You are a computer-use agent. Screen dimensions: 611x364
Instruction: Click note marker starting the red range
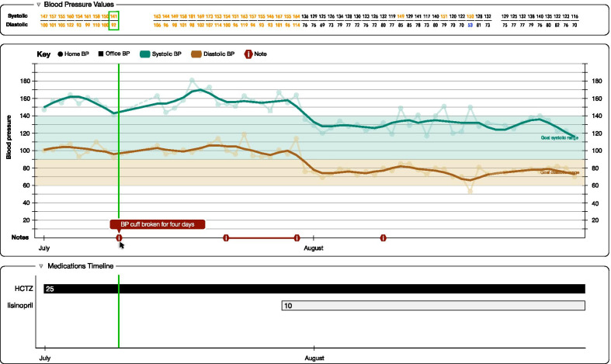click(x=226, y=237)
